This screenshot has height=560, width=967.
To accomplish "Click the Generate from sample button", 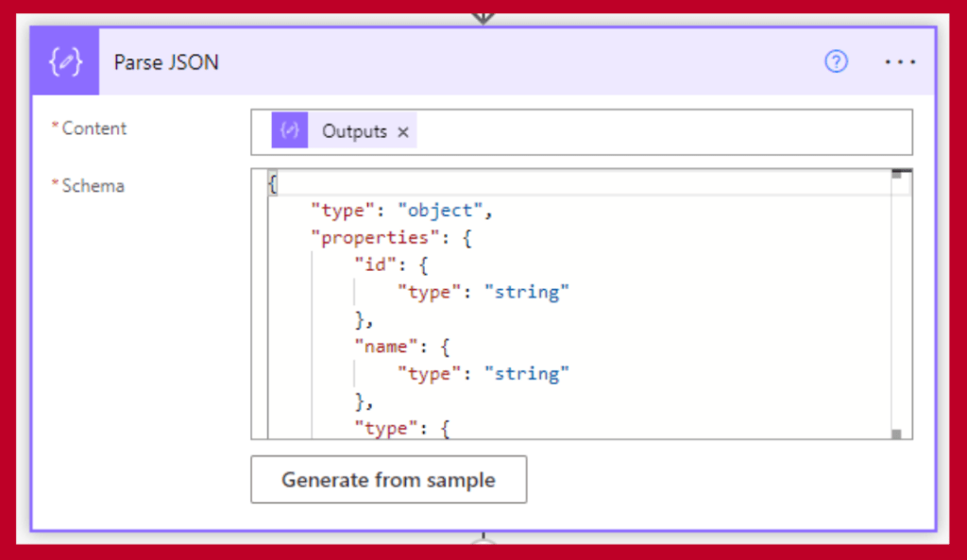I will point(388,480).
